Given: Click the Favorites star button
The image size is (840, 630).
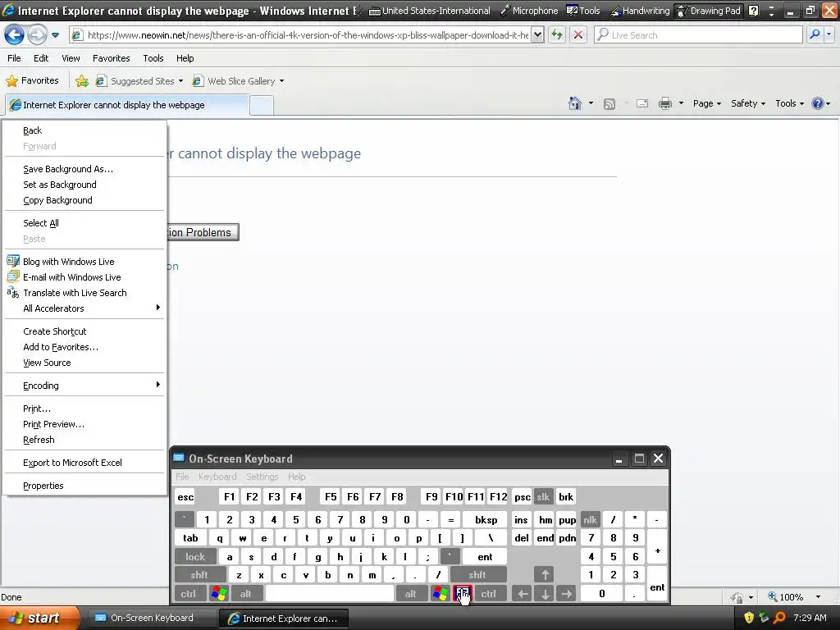Looking at the screenshot, I should pos(32,81).
